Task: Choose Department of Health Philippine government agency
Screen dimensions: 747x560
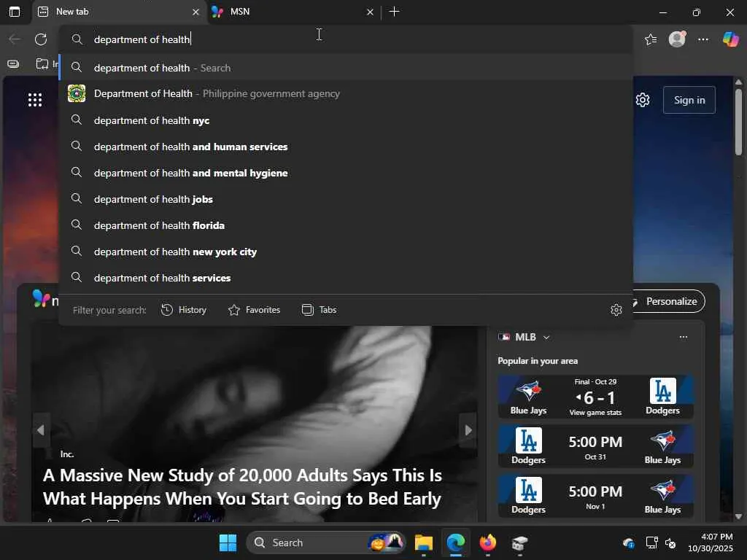Action: tap(346, 94)
